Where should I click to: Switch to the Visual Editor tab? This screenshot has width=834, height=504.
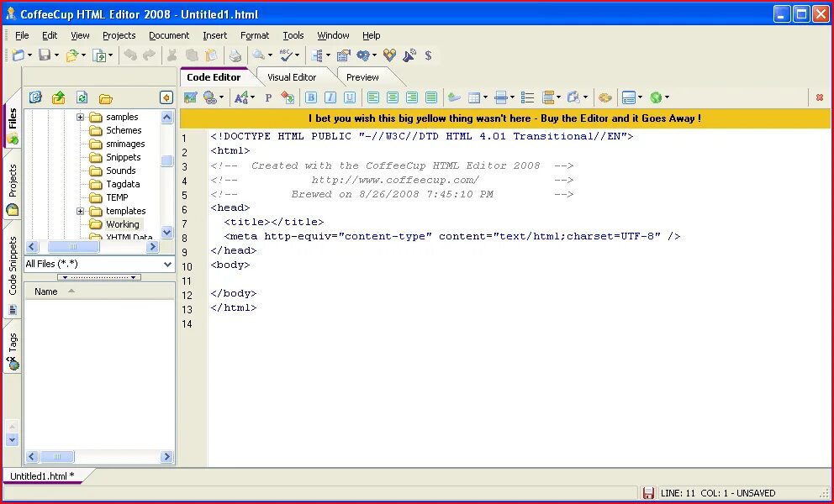[x=292, y=77]
